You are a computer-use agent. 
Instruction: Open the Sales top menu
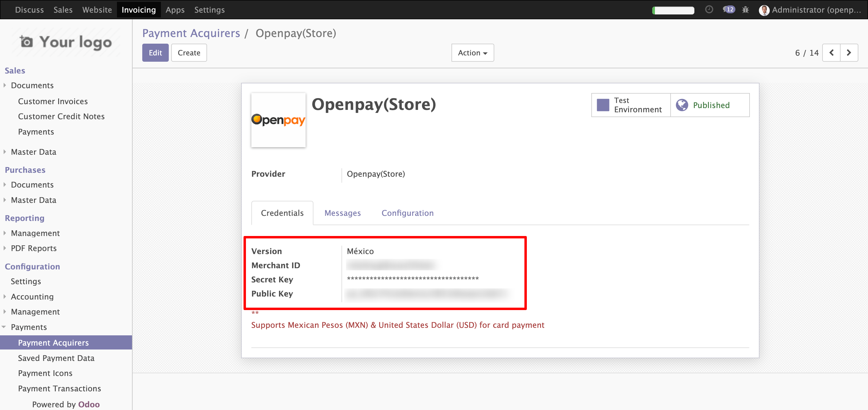(x=63, y=10)
